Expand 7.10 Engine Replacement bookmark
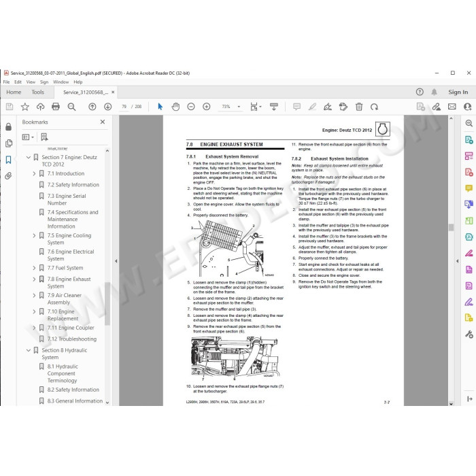The image size is (476, 476). click(34, 311)
